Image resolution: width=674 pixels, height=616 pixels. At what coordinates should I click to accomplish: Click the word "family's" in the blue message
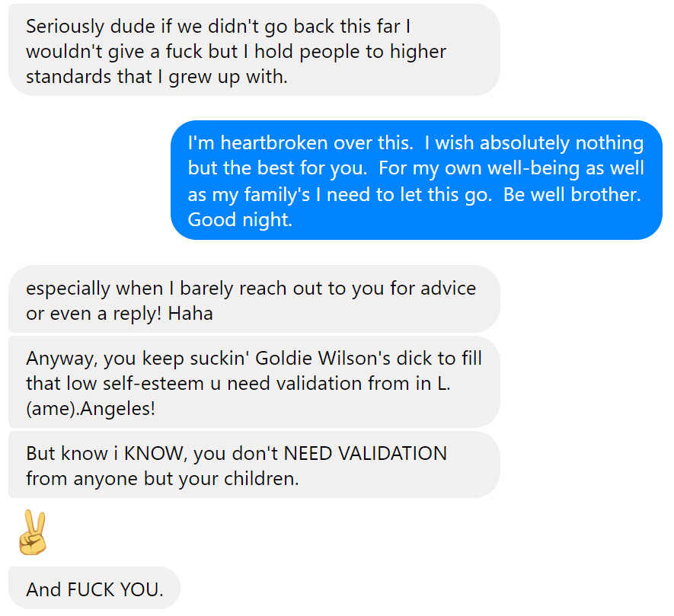276,195
